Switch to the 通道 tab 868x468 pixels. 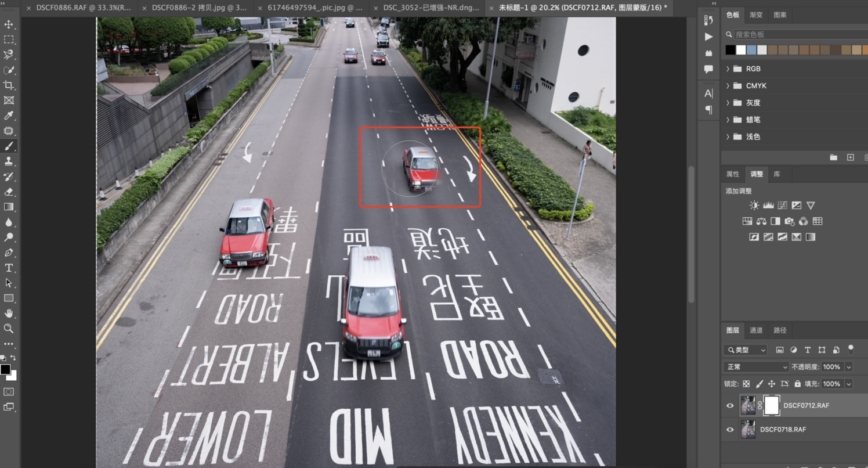(756, 330)
